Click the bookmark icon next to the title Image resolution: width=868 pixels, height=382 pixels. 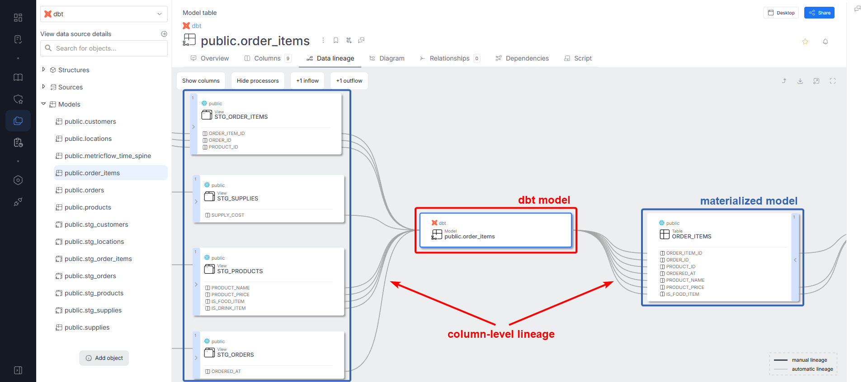(x=336, y=40)
